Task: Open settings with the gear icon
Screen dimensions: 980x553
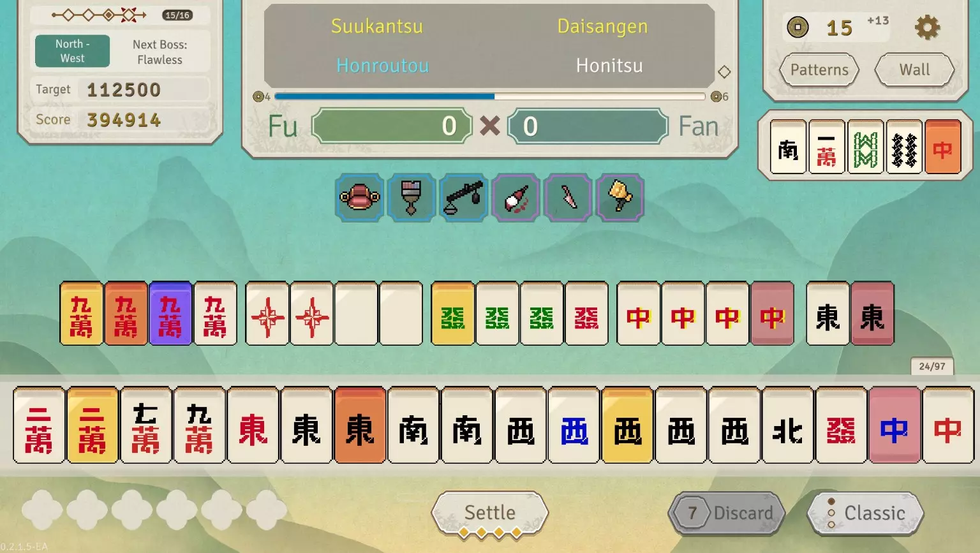Action: (927, 27)
